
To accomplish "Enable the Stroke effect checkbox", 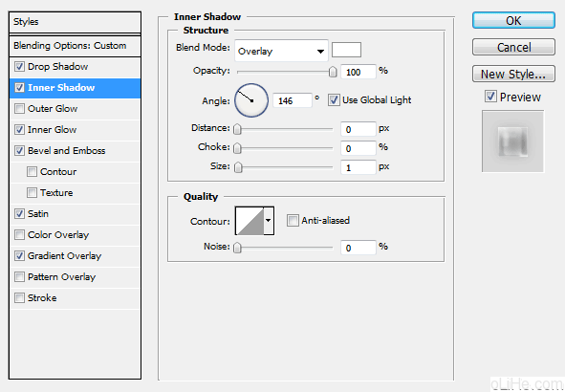I will tap(19, 298).
